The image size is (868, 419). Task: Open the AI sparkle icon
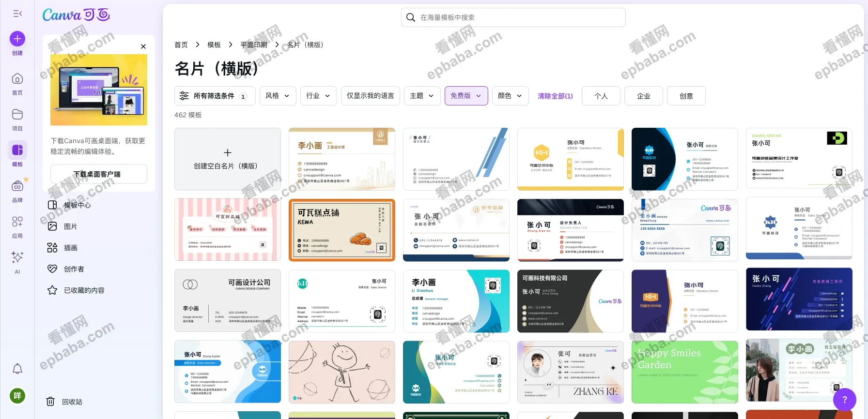(x=17, y=257)
